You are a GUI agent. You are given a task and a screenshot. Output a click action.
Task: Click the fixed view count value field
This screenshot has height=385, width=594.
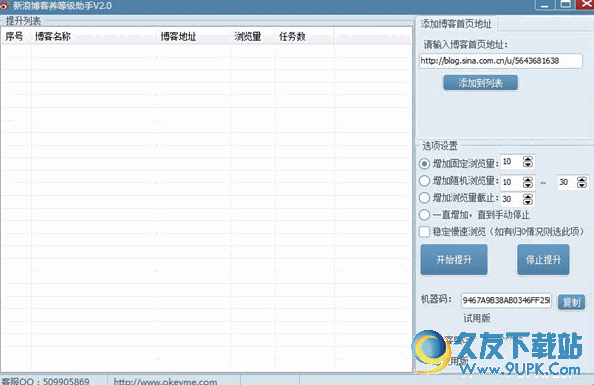511,162
